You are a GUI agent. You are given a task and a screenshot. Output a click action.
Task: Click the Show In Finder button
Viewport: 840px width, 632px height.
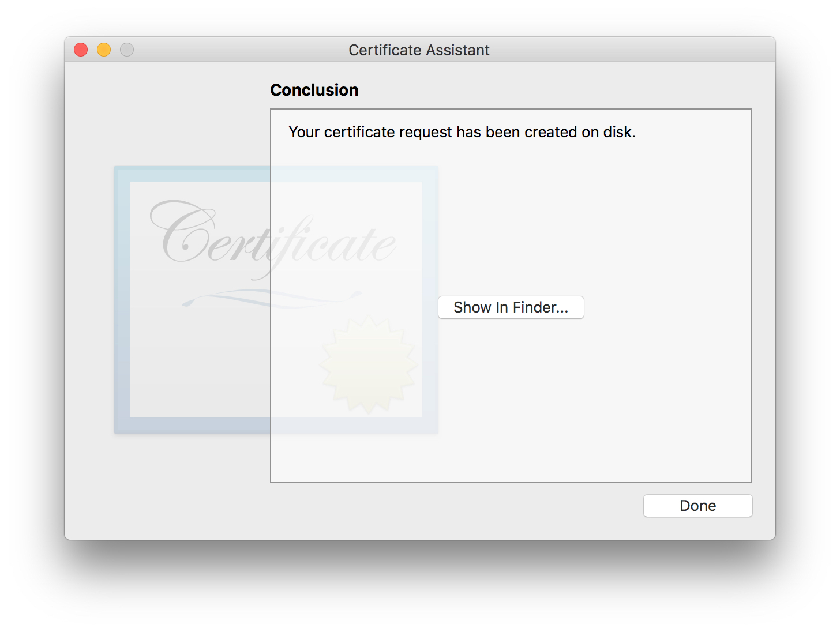[x=511, y=307]
